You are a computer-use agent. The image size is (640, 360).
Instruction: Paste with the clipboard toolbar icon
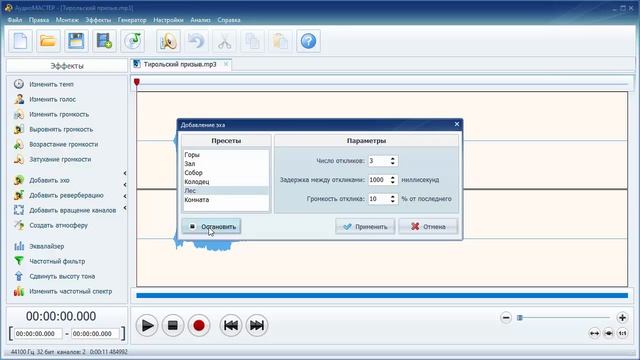coord(280,41)
